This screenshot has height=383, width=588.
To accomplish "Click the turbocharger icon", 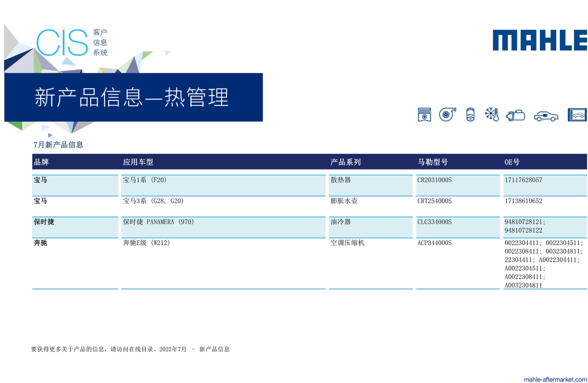I will coord(447,114).
